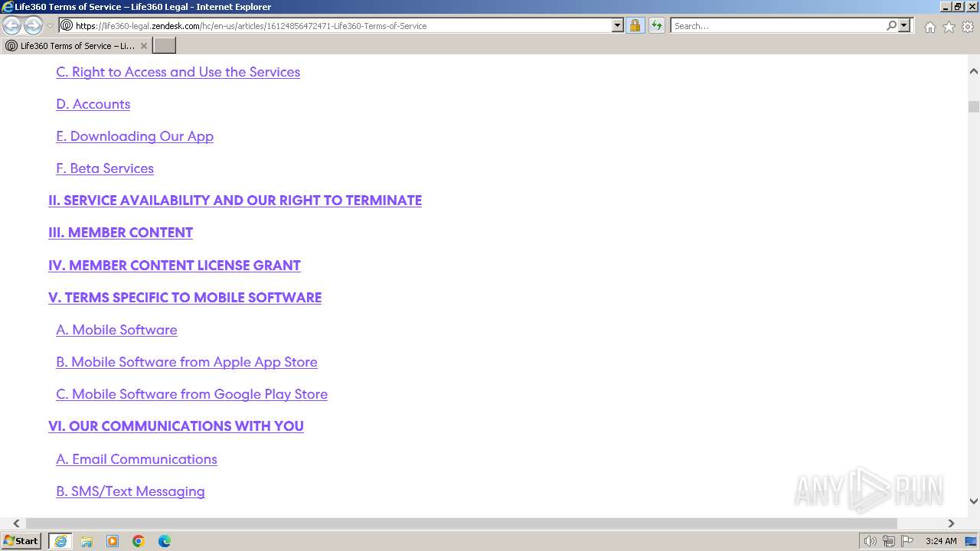Click the security lock icon
Image resolution: width=980 pixels, height=551 pixels.
coord(635,25)
